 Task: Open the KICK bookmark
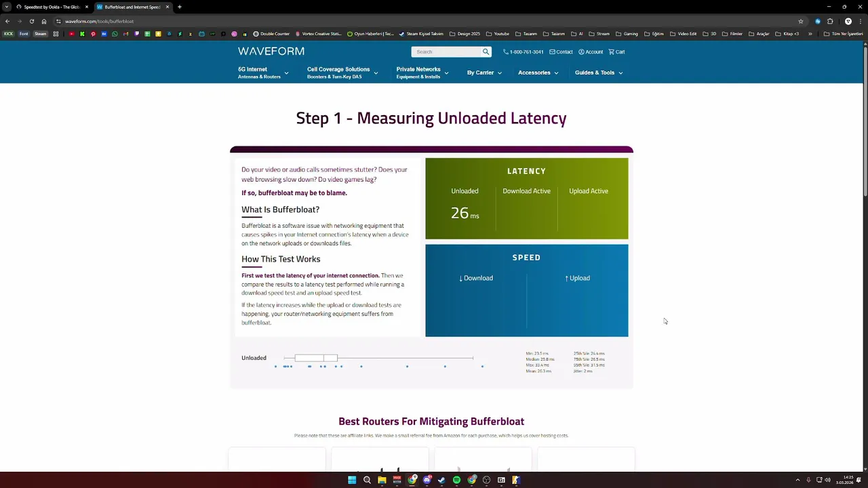point(8,34)
